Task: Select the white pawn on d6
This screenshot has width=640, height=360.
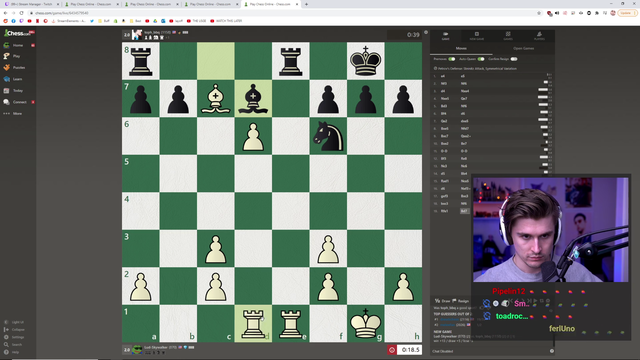Action: pos(253,136)
